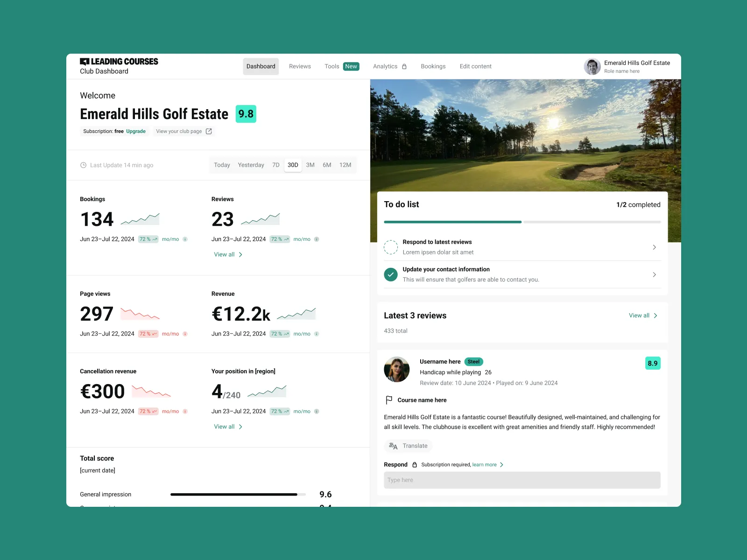747x560 pixels.
Task: Open the Analytics tab
Action: coord(385,66)
